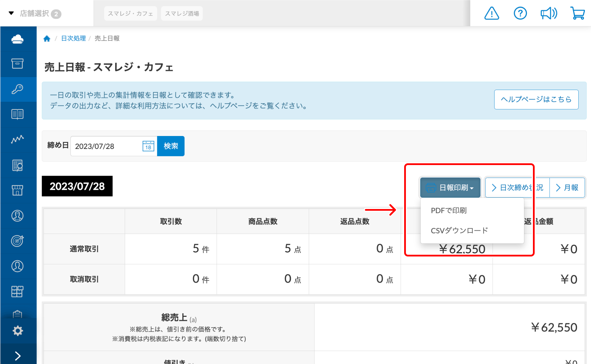Screen dimensions: 591x364
Task: Choose CSVダウンロード menu option
Action: (459, 231)
